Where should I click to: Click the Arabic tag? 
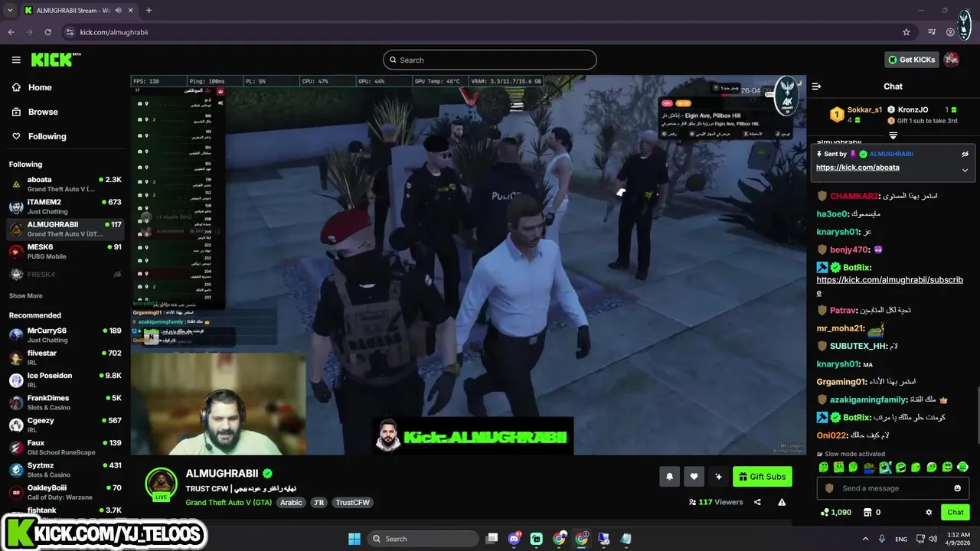click(x=291, y=503)
